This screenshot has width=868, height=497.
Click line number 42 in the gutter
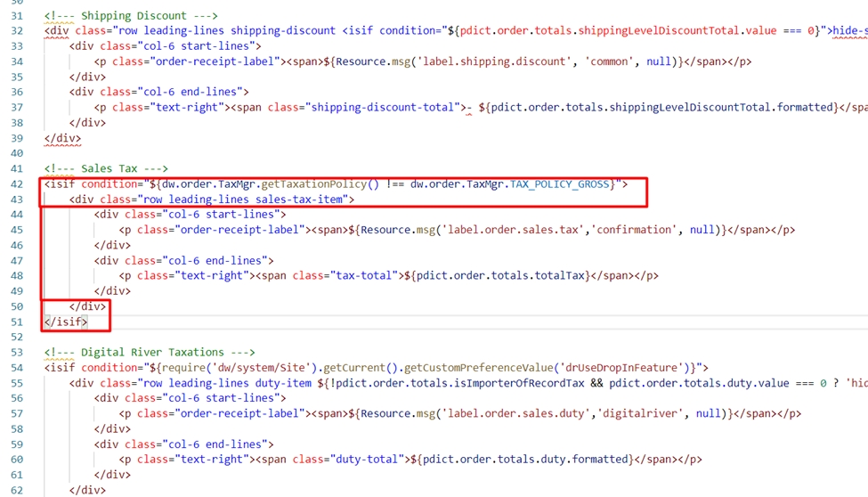[15, 184]
